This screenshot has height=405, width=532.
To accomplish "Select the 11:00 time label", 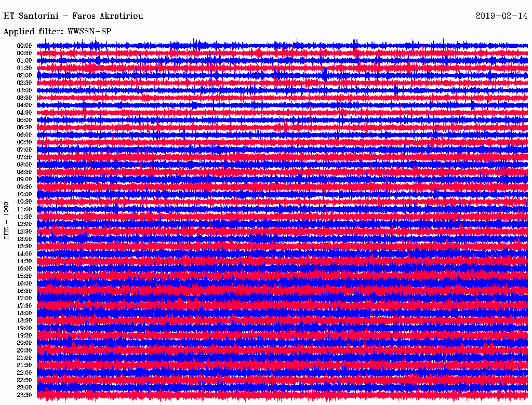I will pyautogui.click(x=24, y=209).
